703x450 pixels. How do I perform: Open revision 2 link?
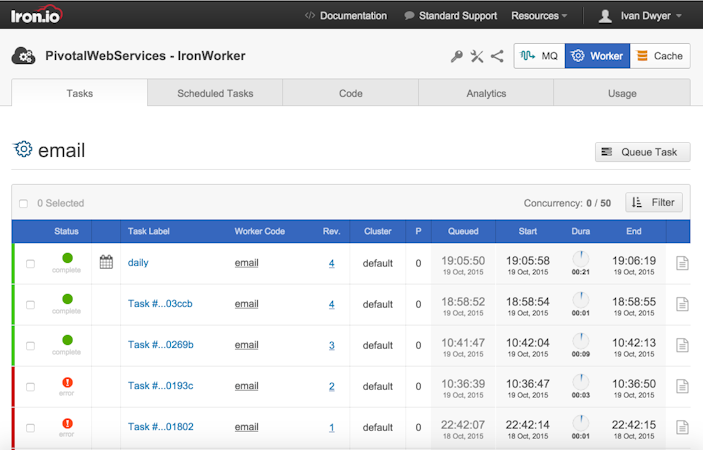(x=331, y=386)
